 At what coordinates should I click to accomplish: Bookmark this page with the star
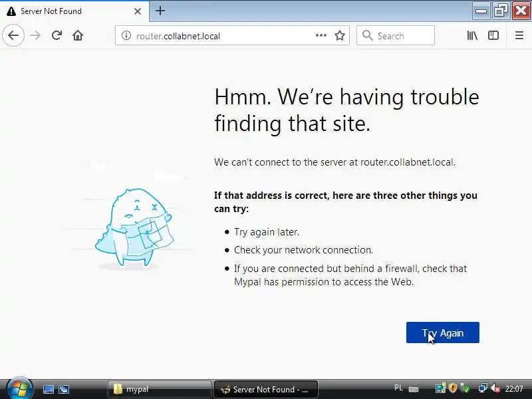[340, 35]
